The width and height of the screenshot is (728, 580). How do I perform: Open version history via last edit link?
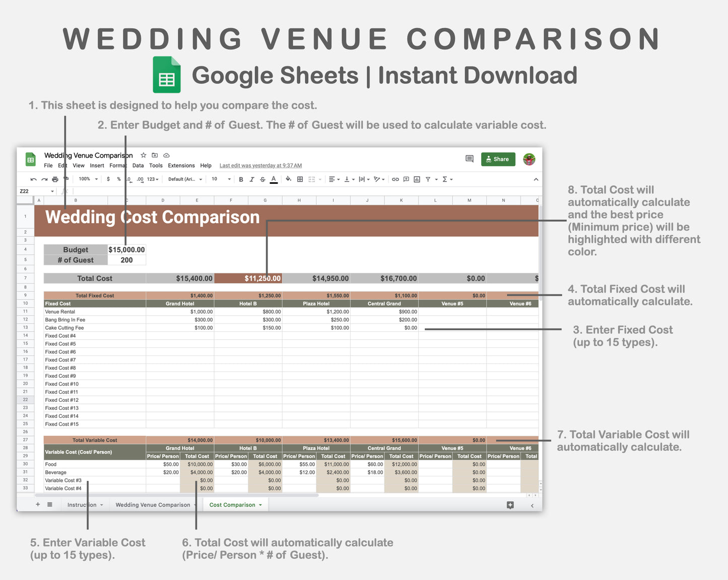click(x=260, y=165)
